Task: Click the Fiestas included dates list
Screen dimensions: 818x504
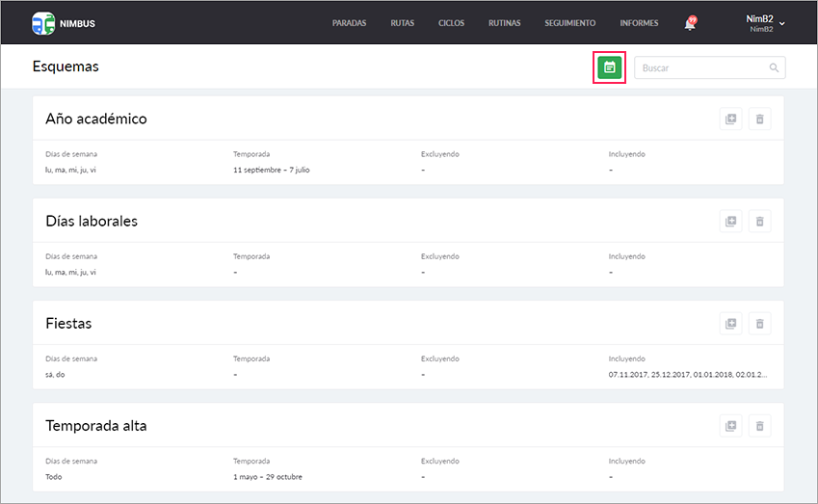Action: click(x=688, y=375)
